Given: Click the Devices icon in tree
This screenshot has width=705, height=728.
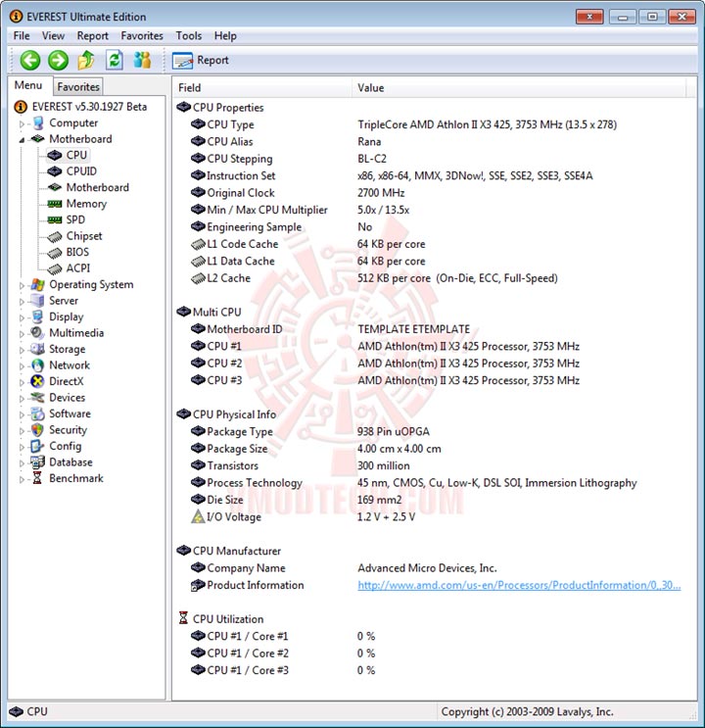Looking at the screenshot, I should [37, 398].
